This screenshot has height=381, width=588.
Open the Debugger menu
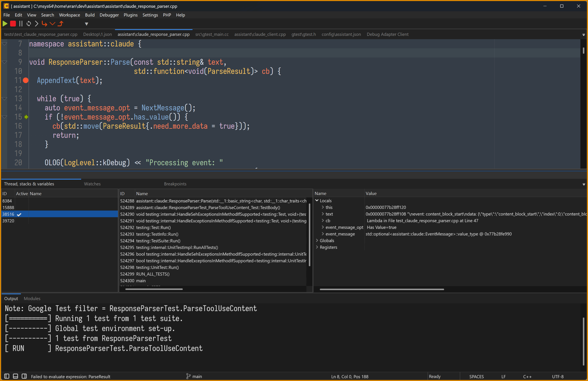(109, 15)
